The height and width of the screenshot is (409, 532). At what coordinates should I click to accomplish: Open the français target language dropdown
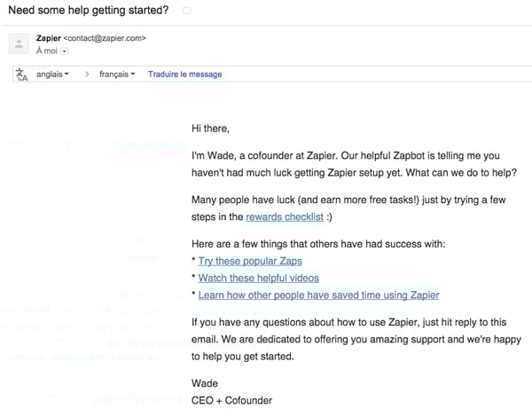pyautogui.click(x=117, y=74)
